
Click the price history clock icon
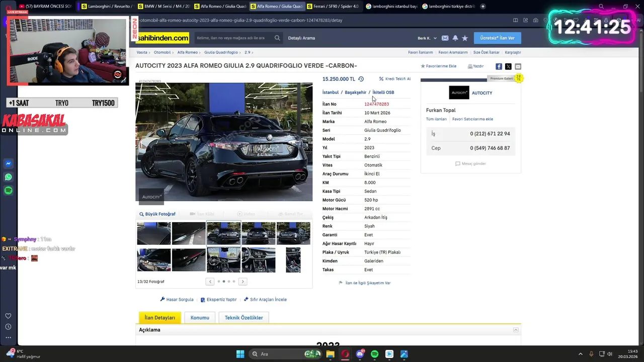[x=361, y=79]
